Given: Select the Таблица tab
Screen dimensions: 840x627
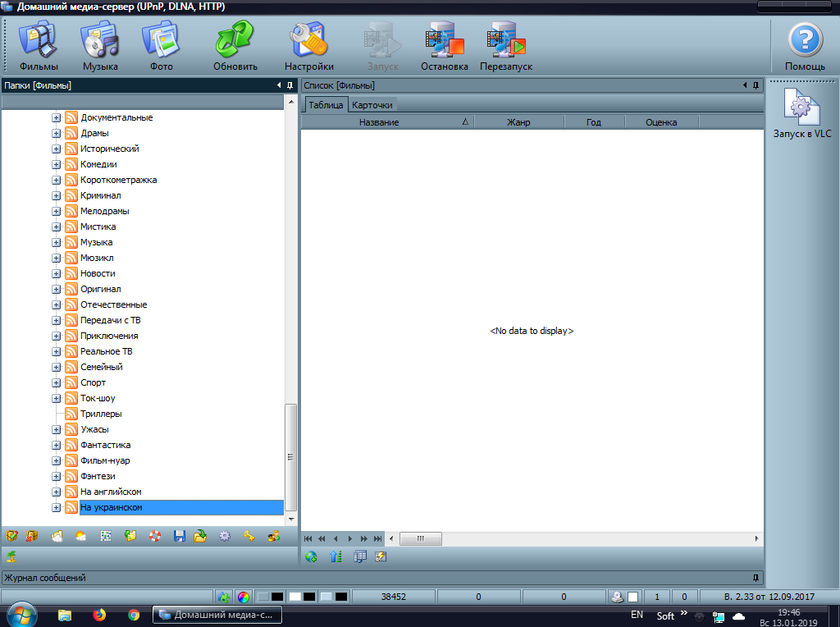Looking at the screenshot, I should [326, 105].
